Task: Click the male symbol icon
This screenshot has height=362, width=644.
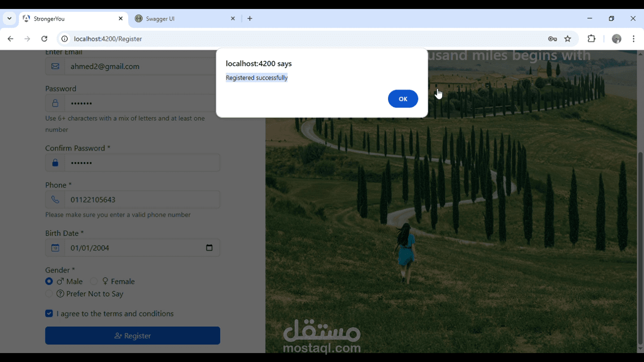Action: pos(60,281)
